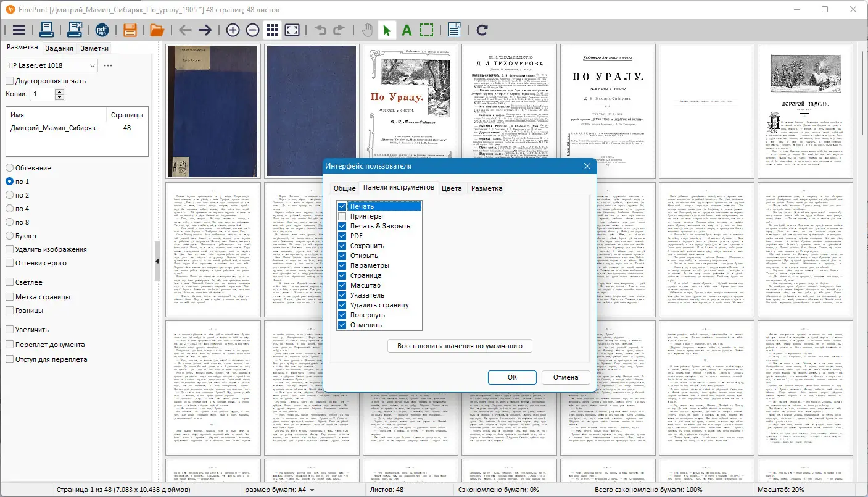Select the по 4 layout radio button
Image resolution: width=868 pixels, height=497 pixels.
10,209
